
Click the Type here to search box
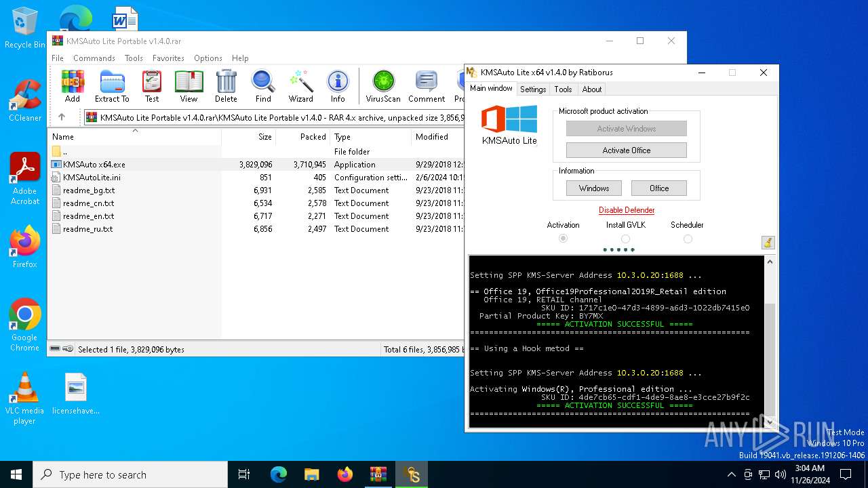click(130, 474)
